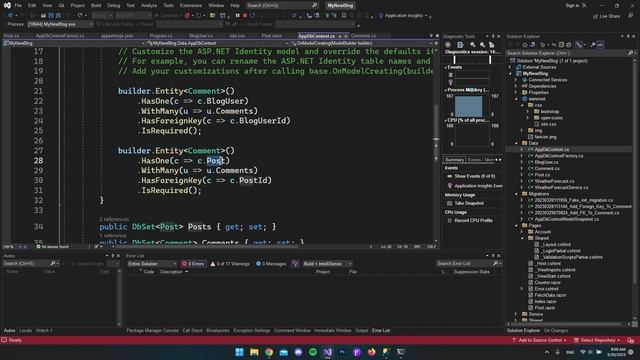Expand the Connected Services node
Screen dimensions: 640x360
[x=516, y=80]
